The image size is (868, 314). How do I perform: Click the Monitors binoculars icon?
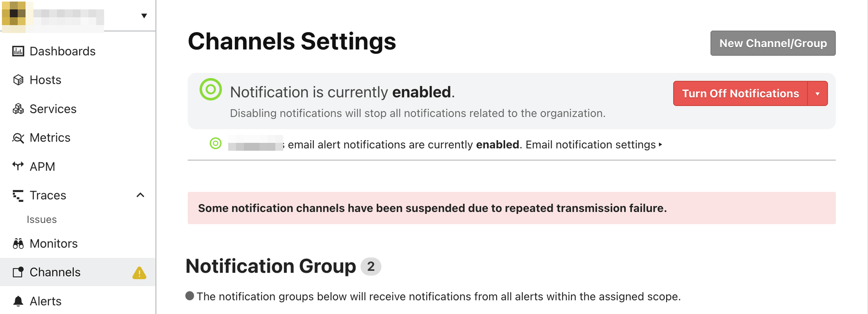(18, 243)
